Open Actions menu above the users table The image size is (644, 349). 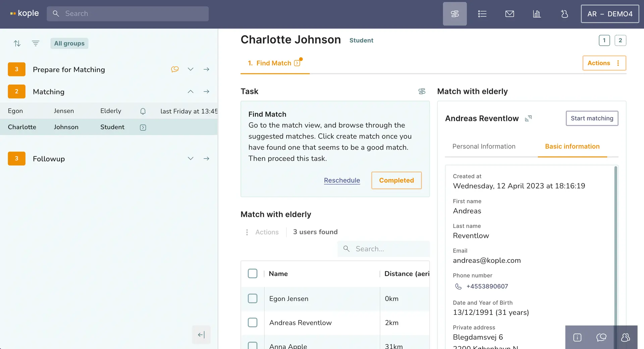point(262,232)
